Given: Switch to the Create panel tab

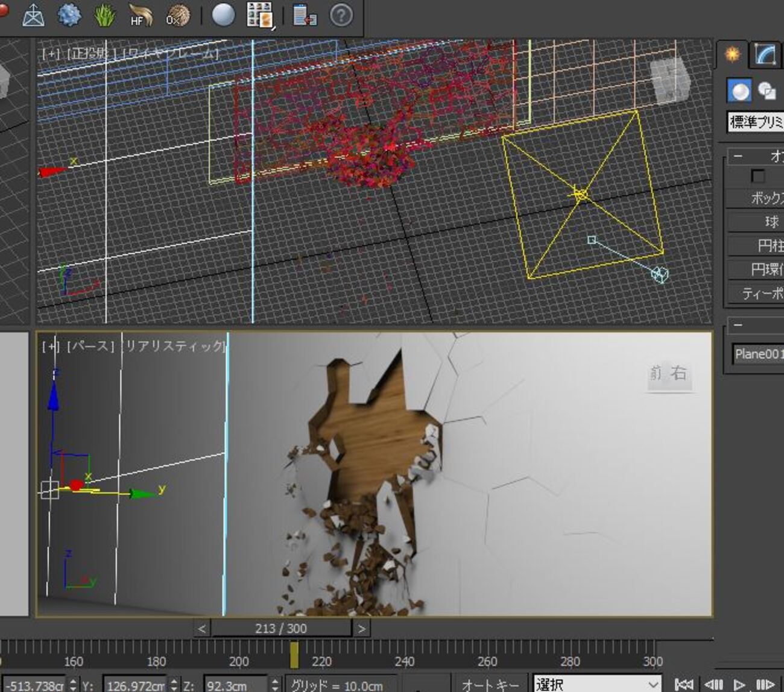Looking at the screenshot, I should 732,55.
